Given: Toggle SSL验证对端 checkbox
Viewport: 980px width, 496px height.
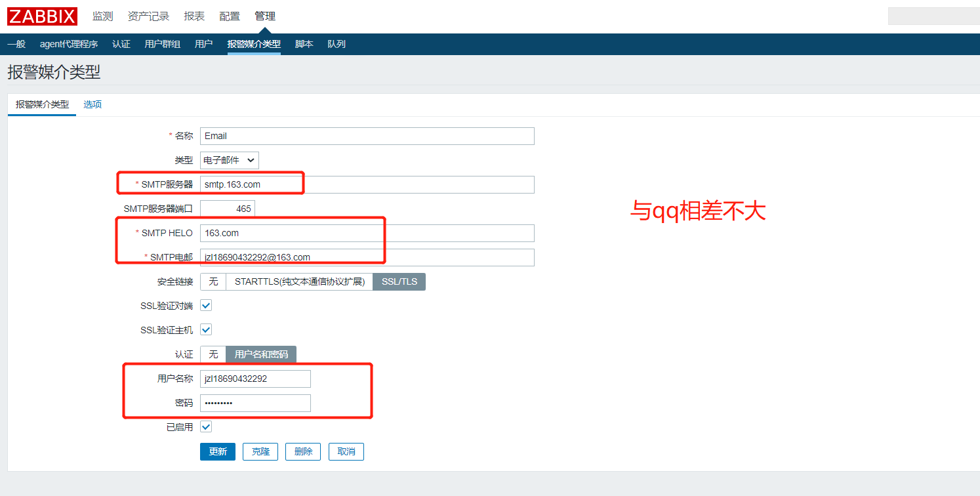Looking at the screenshot, I should point(206,305).
